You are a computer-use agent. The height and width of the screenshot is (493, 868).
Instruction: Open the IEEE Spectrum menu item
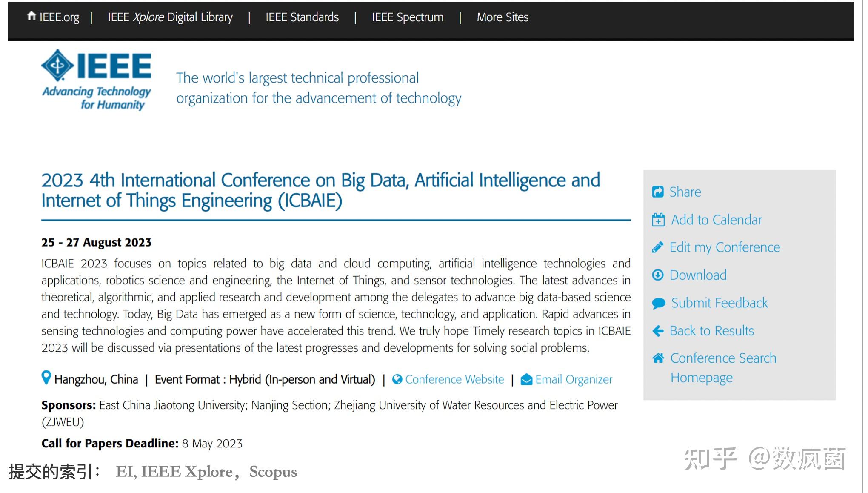coord(407,17)
